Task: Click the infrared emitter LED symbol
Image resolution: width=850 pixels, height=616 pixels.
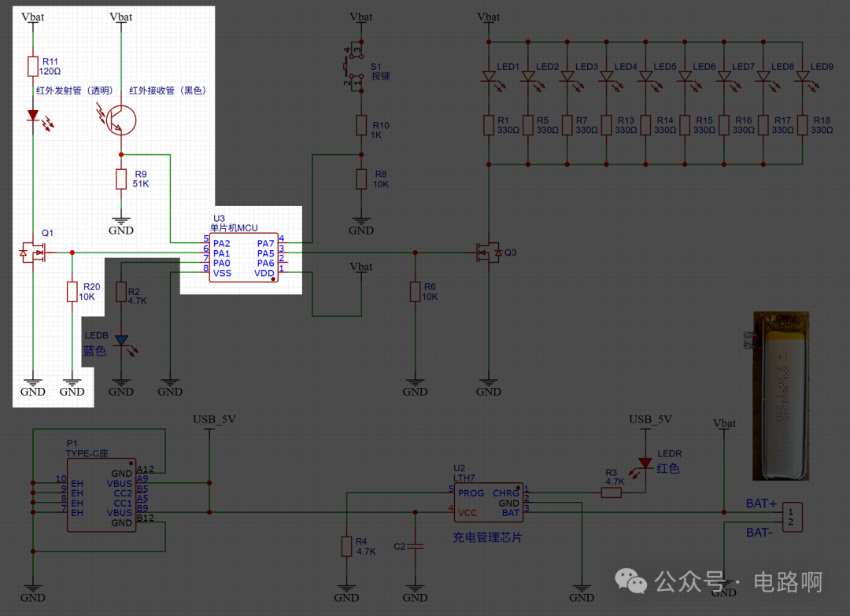Action: (x=38, y=119)
